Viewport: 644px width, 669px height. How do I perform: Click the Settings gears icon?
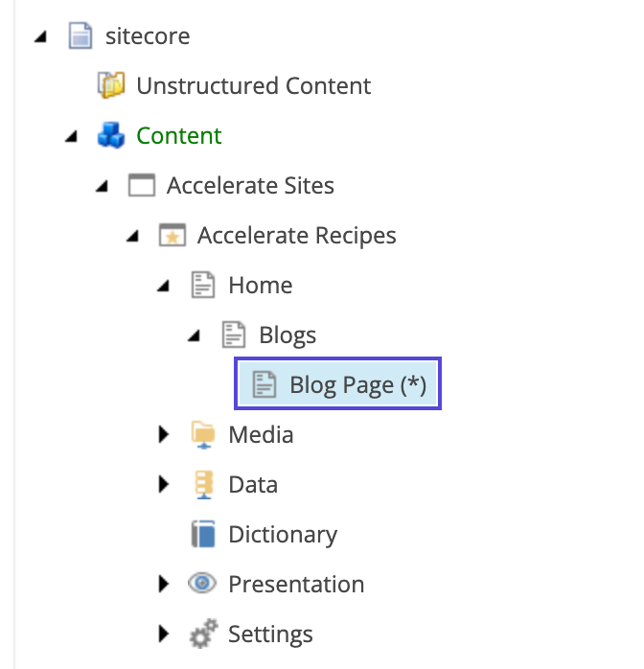[x=203, y=634]
